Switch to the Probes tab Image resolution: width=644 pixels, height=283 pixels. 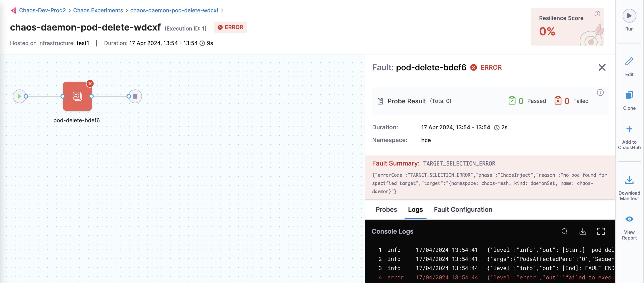tap(387, 209)
